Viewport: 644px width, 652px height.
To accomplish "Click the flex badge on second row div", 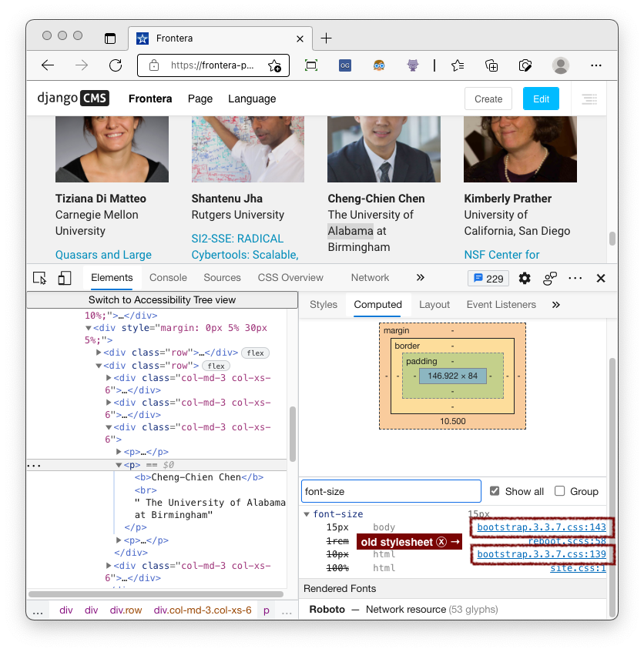I will (x=216, y=366).
